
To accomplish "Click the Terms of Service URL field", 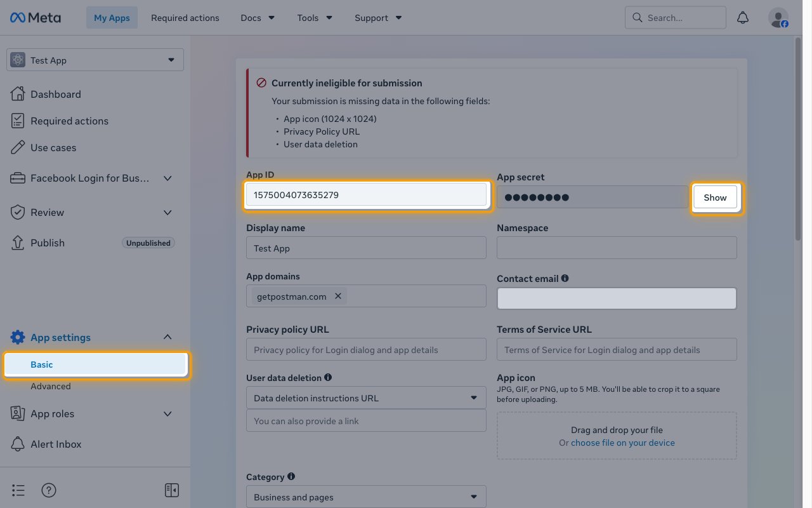I will [x=617, y=349].
